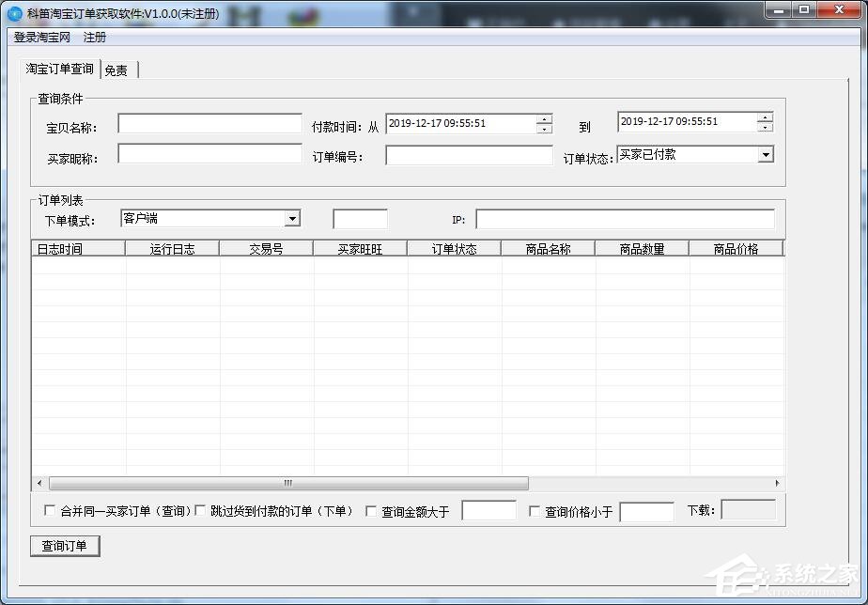Open the 登录淘宝网 menu
The height and width of the screenshot is (605, 868).
pos(42,38)
